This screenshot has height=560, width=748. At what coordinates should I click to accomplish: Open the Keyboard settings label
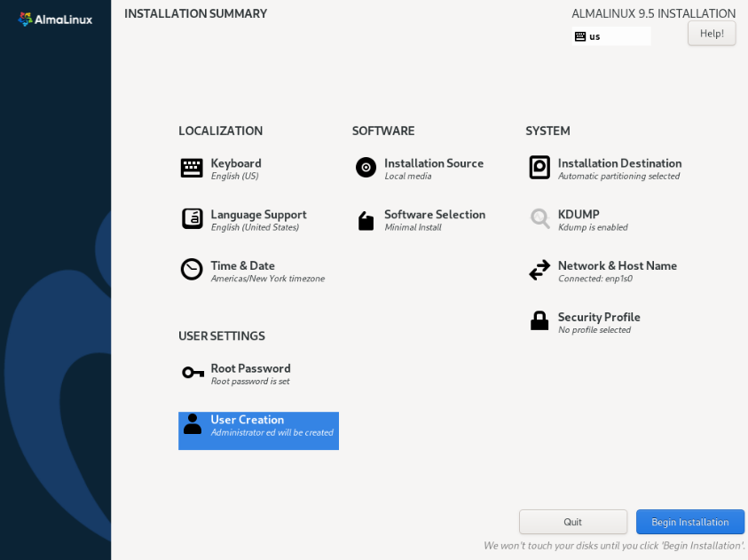pos(236,163)
